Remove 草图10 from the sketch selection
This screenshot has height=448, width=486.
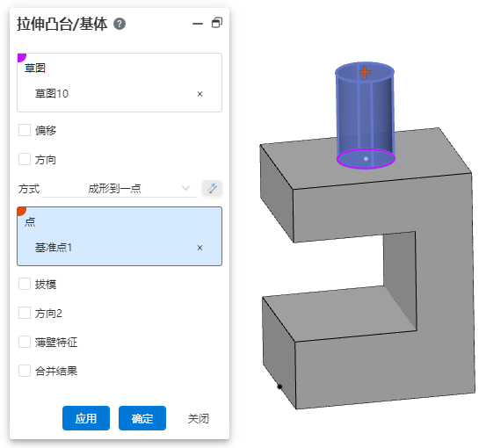tap(199, 94)
